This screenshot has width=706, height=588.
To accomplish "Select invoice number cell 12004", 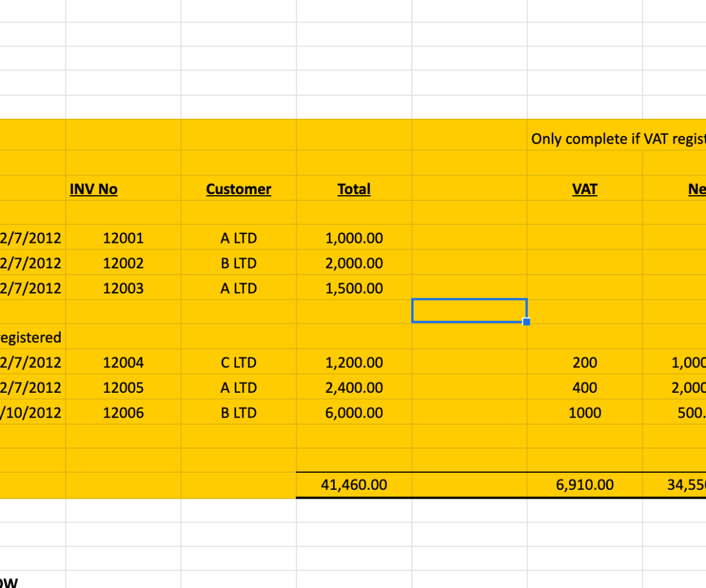I will 123,362.
